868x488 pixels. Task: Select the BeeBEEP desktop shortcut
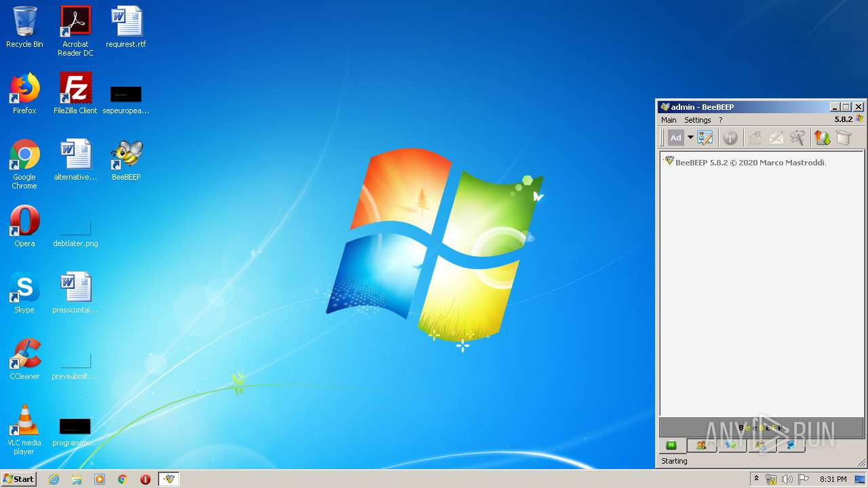click(x=126, y=161)
